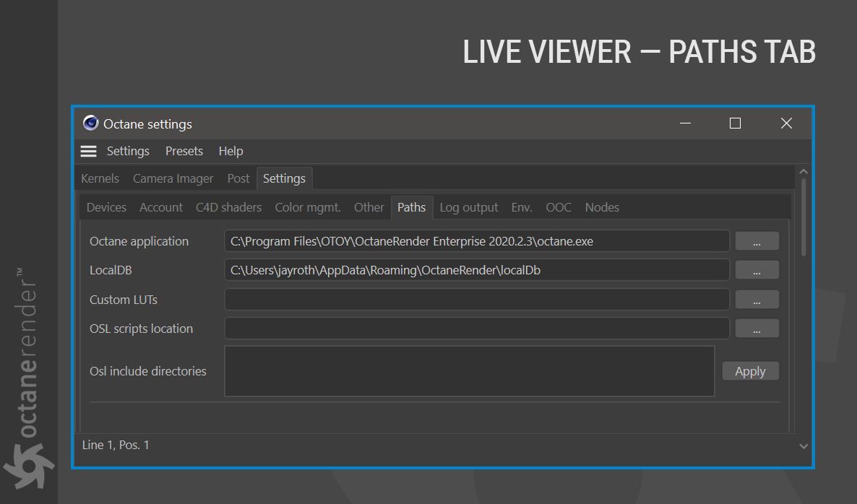
Task: Open the Settings menu
Action: click(x=128, y=151)
